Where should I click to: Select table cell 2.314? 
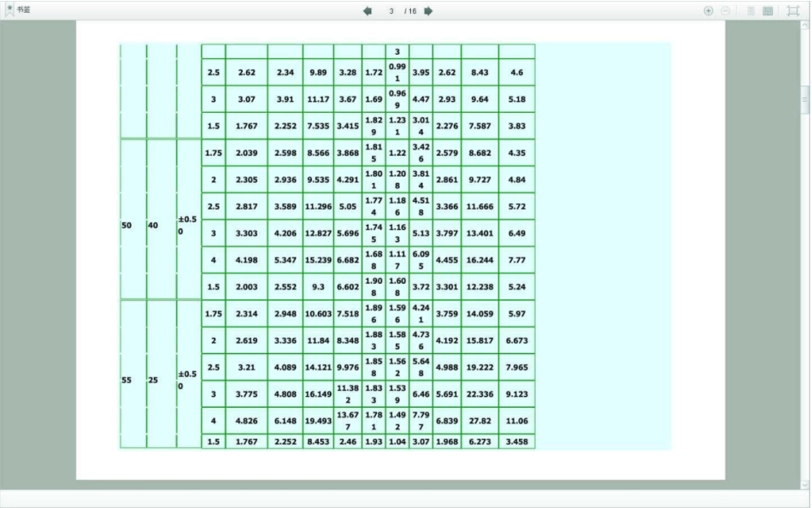pos(246,314)
